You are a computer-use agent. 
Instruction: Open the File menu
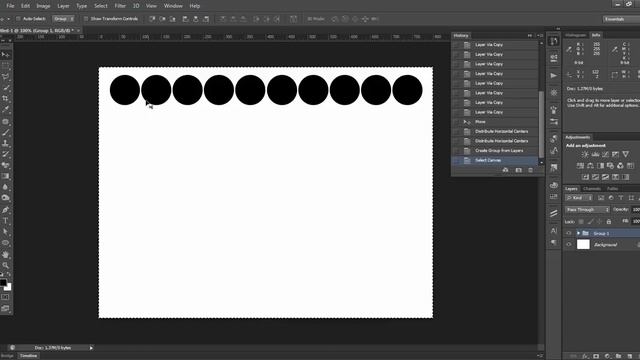[x=10, y=6]
